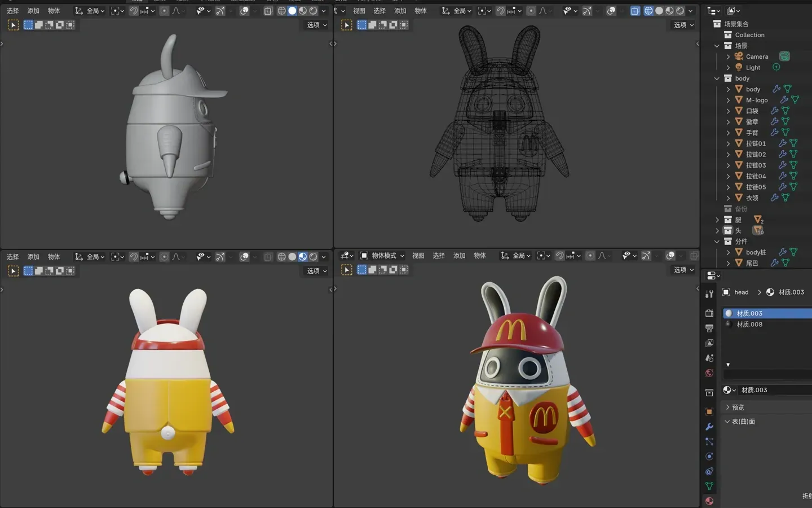Open 物体 menu in the back-view viewport
The height and width of the screenshot is (508, 812).
click(54, 257)
